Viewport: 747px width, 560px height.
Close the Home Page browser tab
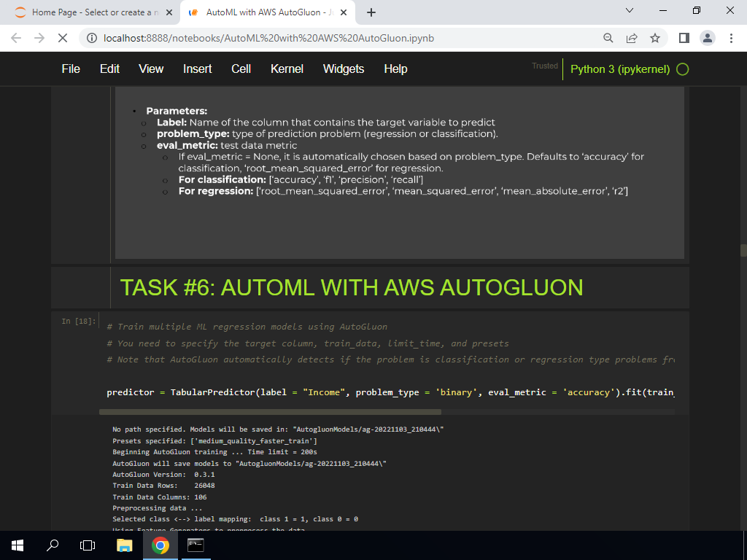click(x=169, y=13)
